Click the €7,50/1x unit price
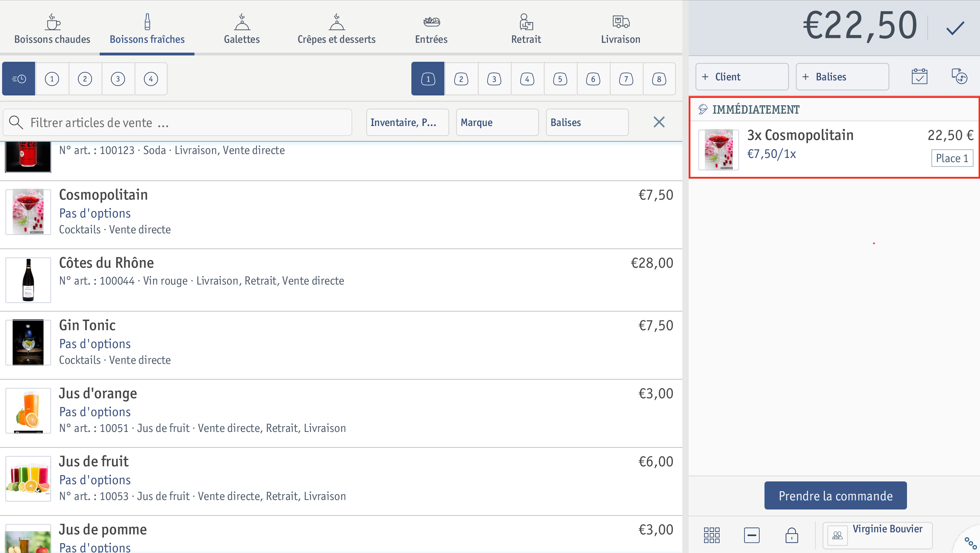Screen dimensions: 980x553 771,154
